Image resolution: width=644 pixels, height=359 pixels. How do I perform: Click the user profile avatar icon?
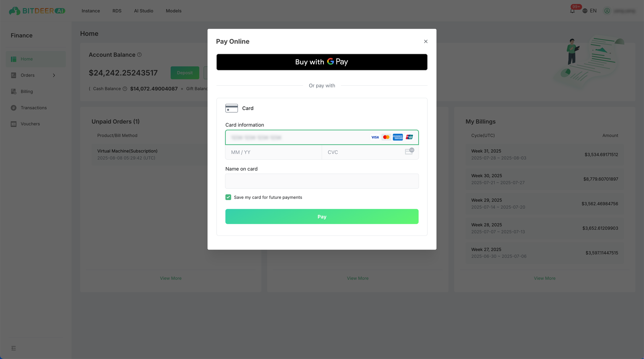point(607,11)
